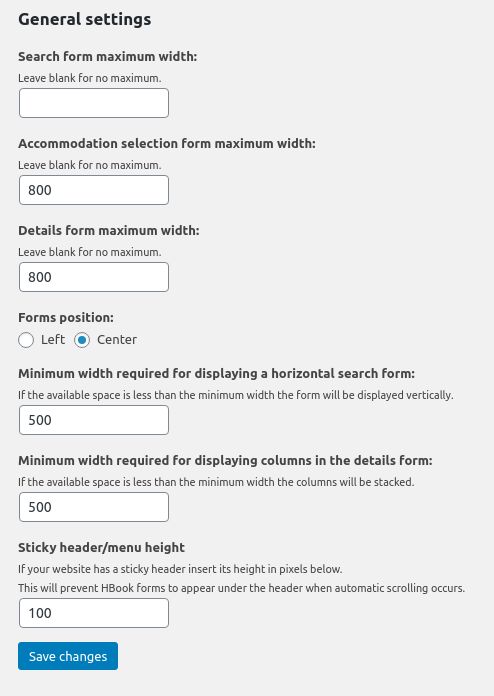Click the Details form maximum width input
Screen dimensions: 494x696
pos(94,277)
